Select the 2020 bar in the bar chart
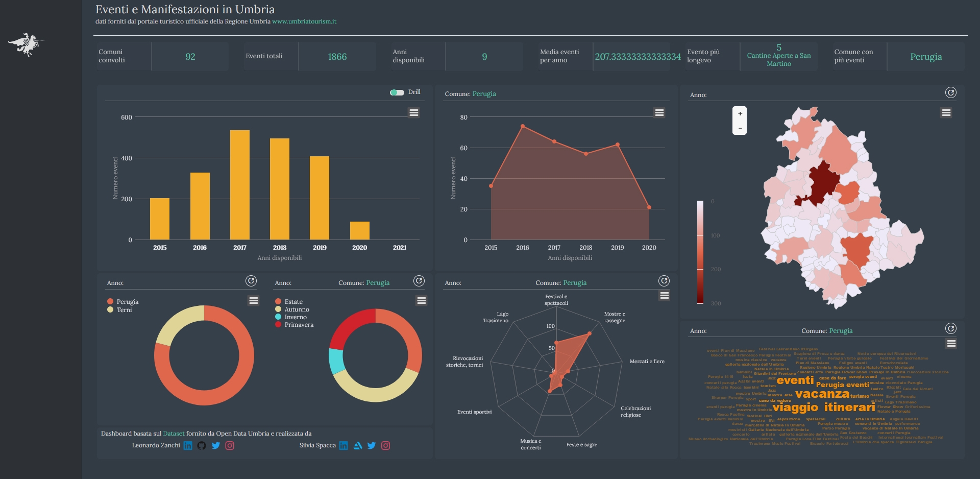980x479 pixels. [360, 230]
